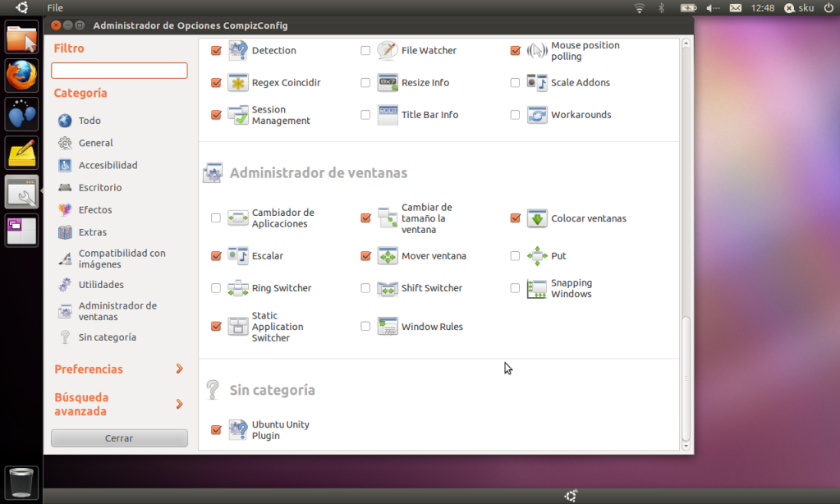Image resolution: width=840 pixels, height=504 pixels.
Task: Expand the Búsqueda avanzada section arrow
Action: (x=180, y=404)
